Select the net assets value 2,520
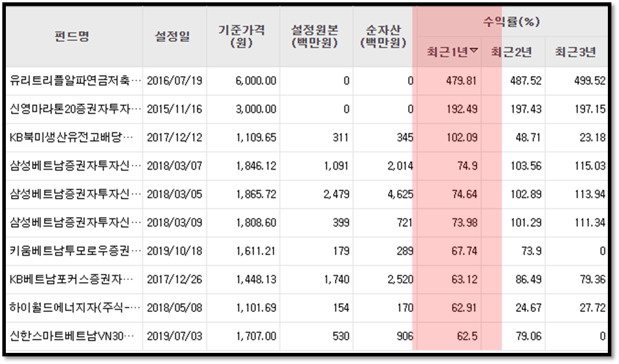 tap(401, 280)
